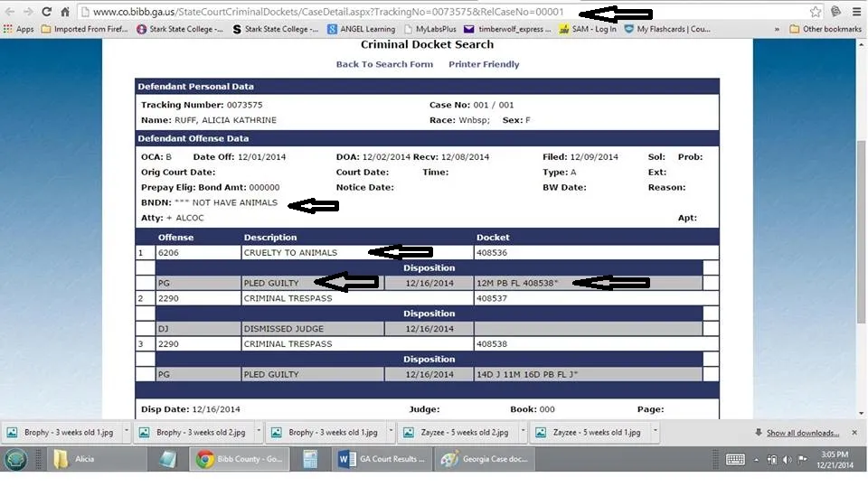
Task: Click the browser Back arrow
Action: (x=10, y=12)
